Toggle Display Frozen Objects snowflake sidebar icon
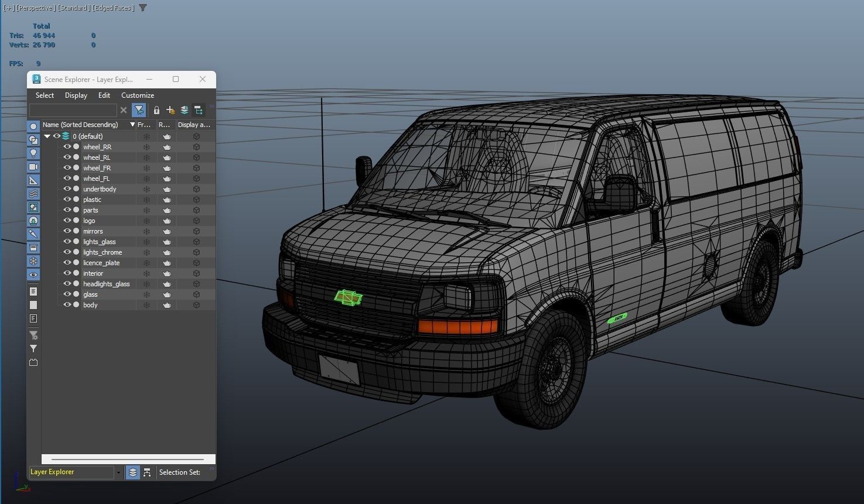 33,261
